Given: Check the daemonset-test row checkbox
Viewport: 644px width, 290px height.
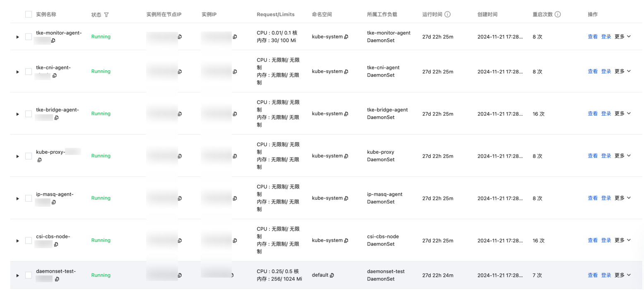Looking at the screenshot, I should click(x=29, y=275).
